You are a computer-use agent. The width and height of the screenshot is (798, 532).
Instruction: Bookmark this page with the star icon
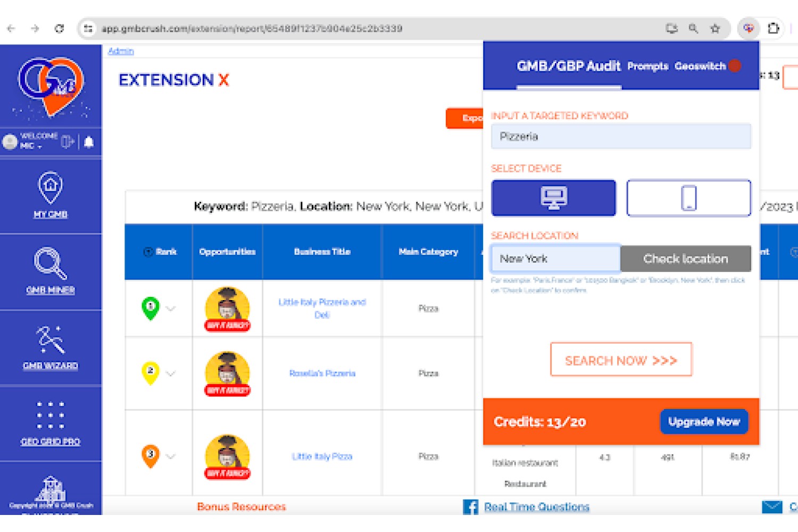point(715,29)
